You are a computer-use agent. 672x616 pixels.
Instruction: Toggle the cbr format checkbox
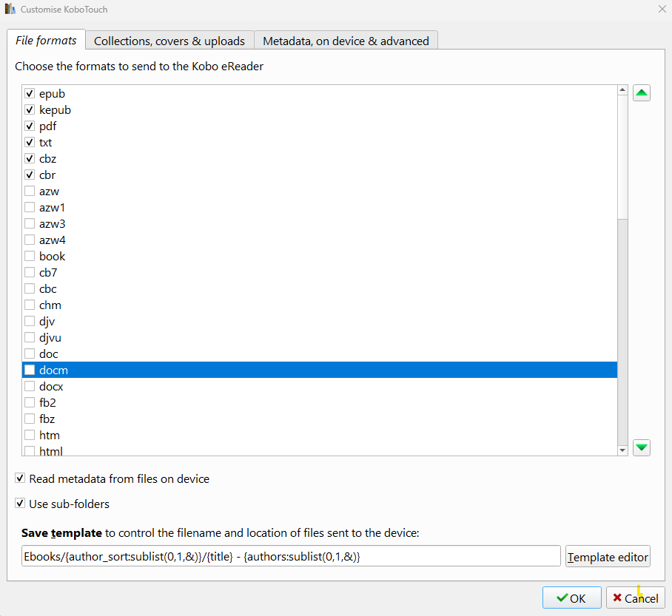point(30,175)
